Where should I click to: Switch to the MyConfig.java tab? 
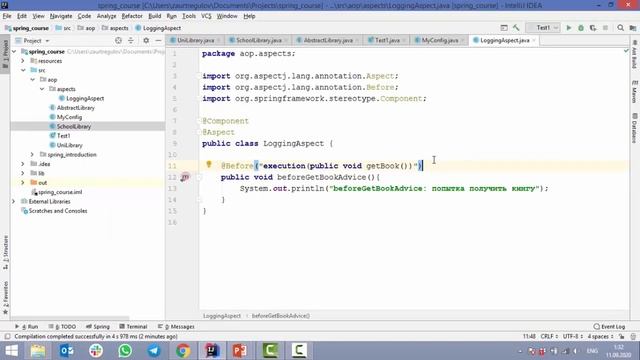pos(439,40)
